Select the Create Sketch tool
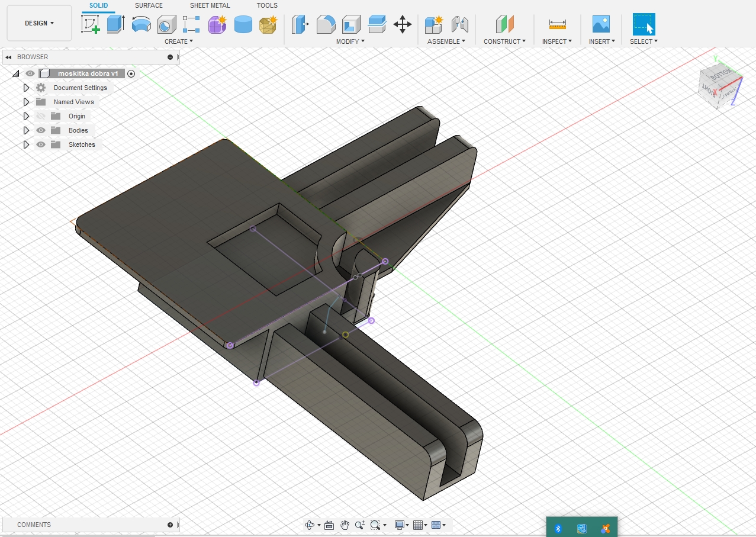Viewport: 756px width, 537px height. 91,24
